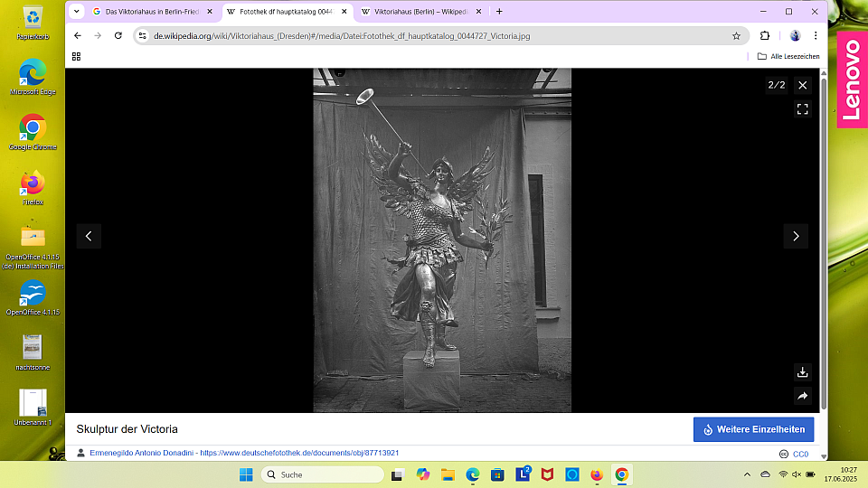Image resolution: width=868 pixels, height=488 pixels.
Task: View site information icon in address bar
Action: pyautogui.click(x=142, y=36)
